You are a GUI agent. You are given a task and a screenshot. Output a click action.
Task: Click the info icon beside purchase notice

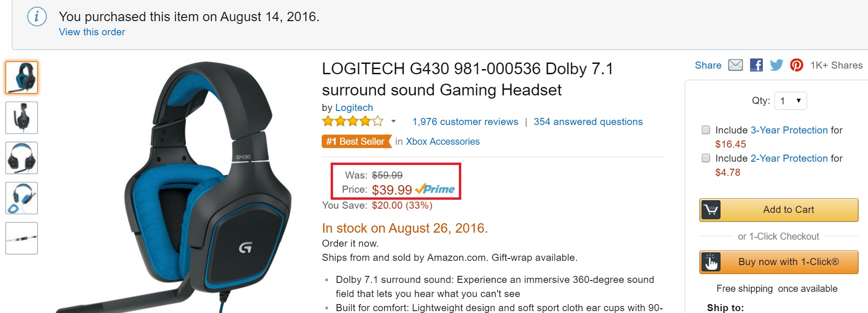pyautogui.click(x=37, y=17)
